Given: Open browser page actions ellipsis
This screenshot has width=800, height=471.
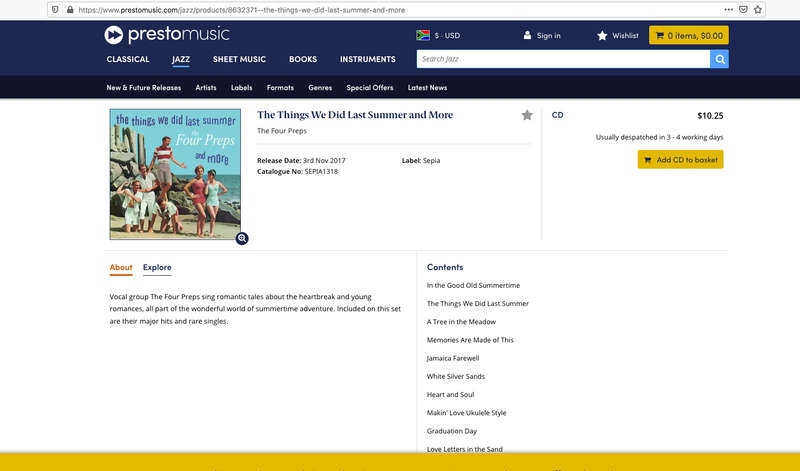Looking at the screenshot, I should click(x=729, y=10).
